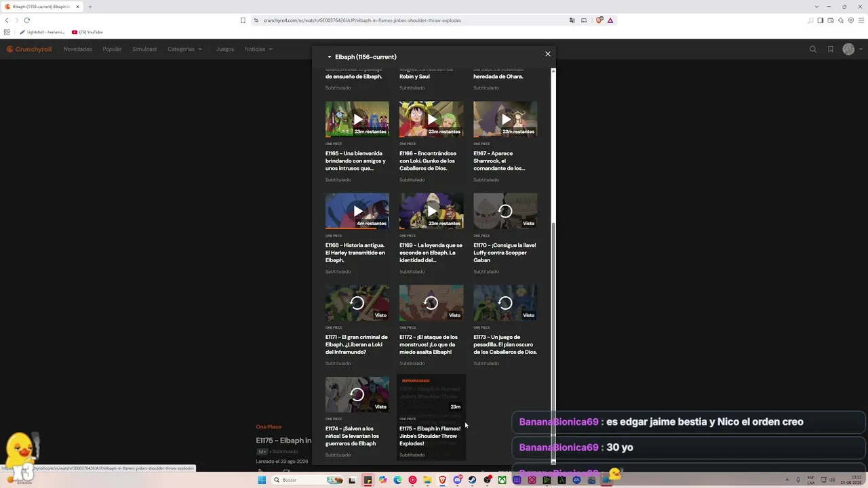Open Crunchyroll home logo

point(29,49)
